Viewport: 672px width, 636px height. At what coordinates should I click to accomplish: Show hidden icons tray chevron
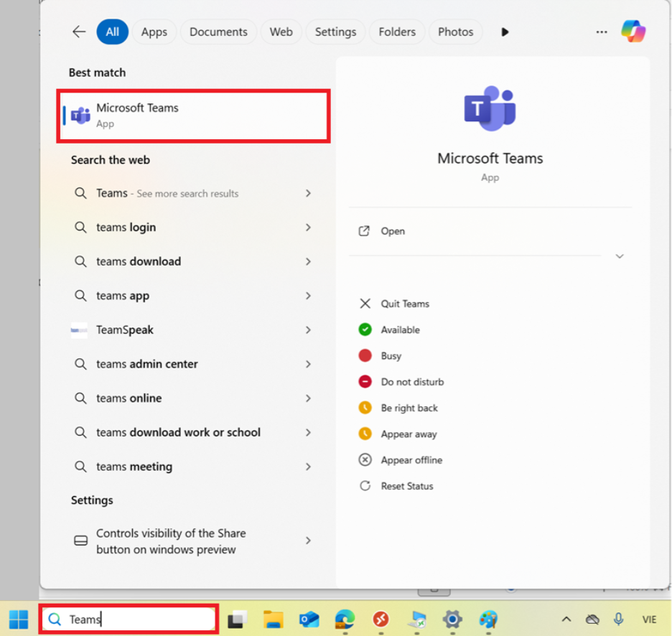coord(566,619)
